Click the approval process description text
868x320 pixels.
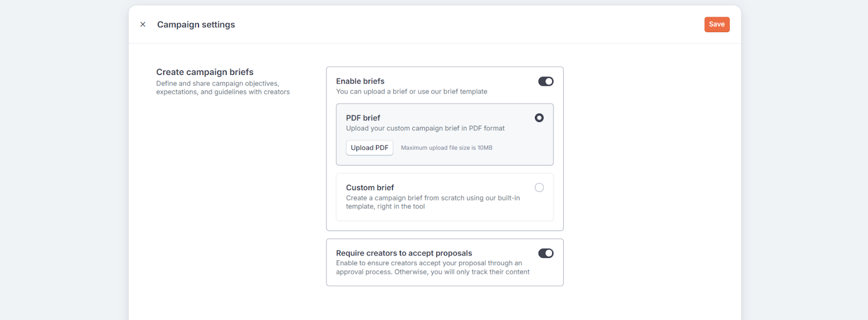(x=432, y=267)
